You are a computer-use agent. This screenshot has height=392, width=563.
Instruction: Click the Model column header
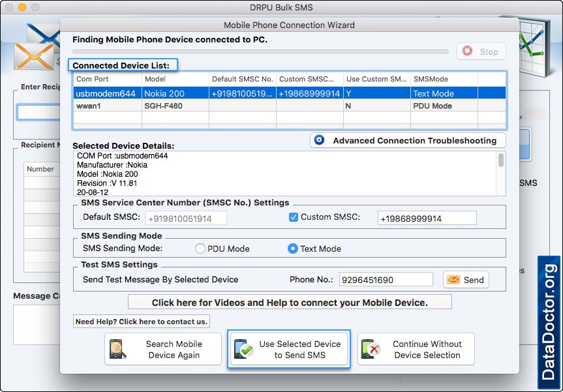coord(175,79)
